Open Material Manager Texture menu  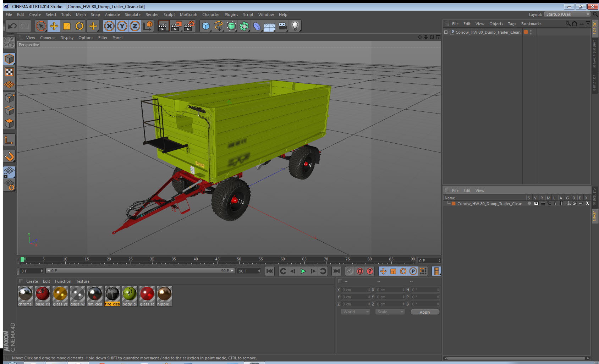coord(83,281)
